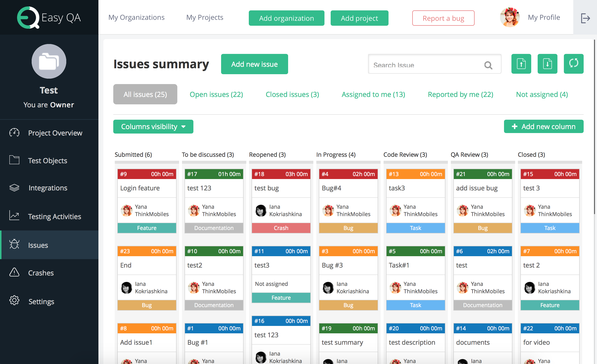Open the Settings gear in the sidebar
This screenshot has height=364, width=597.
tap(14, 301)
